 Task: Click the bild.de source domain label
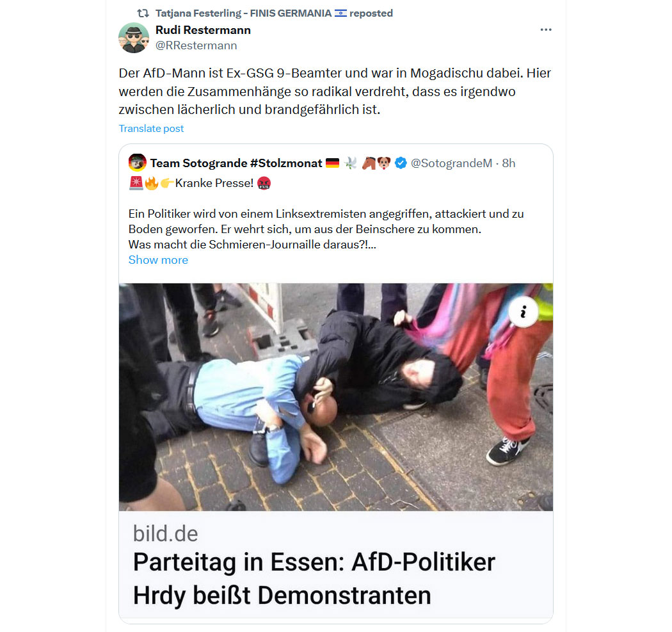[165, 534]
